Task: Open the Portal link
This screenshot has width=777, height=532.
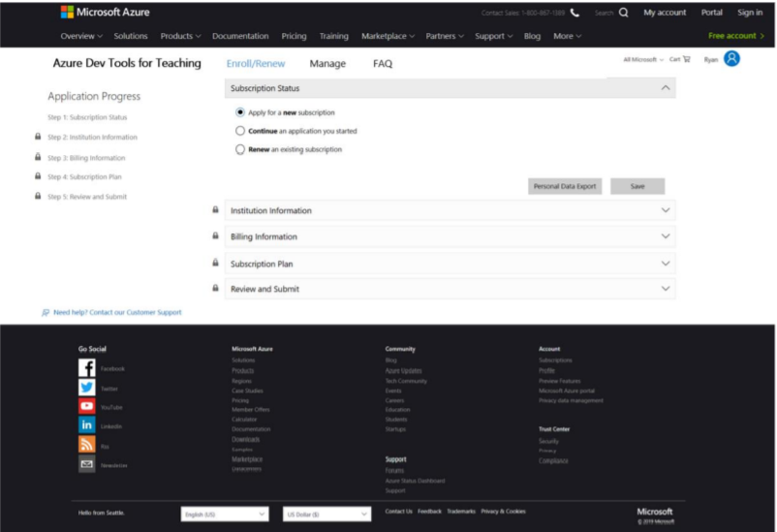Action: pyautogui.click(x=711, y=13)
